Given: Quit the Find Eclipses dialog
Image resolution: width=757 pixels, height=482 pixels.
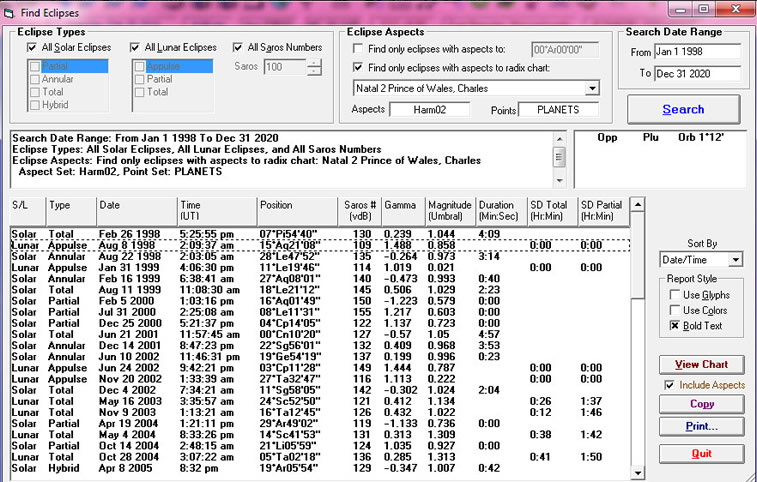Looking at the screenshot, I should (x=700, y=453).
